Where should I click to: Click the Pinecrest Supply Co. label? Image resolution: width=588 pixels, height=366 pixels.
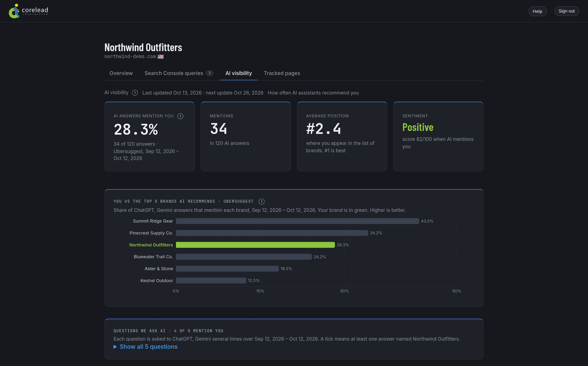click(151, 233)
